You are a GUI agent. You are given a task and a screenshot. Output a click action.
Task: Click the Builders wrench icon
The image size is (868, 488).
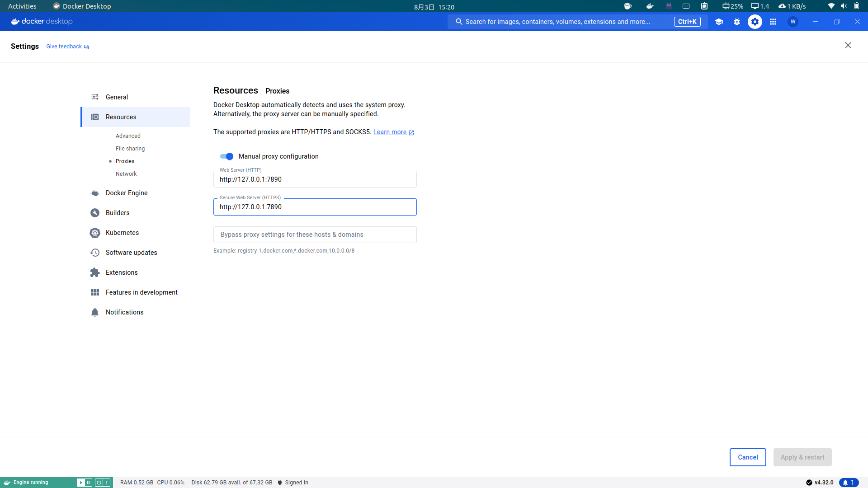(x=95, y=213)
